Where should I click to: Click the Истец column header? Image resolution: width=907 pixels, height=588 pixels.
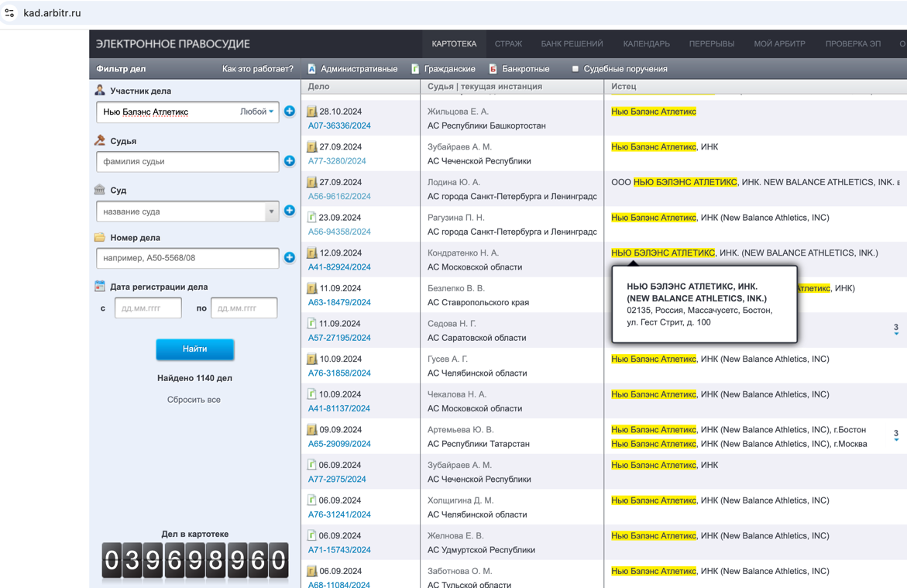624,86
